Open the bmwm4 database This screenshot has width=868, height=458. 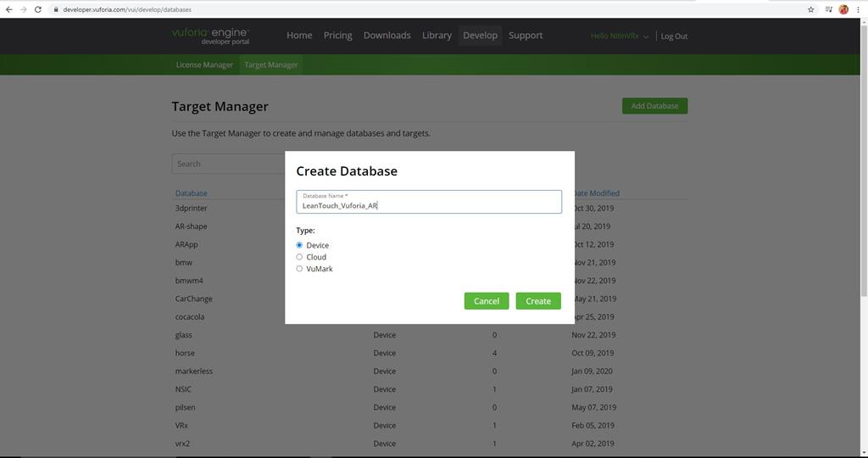tap(189, 281)
